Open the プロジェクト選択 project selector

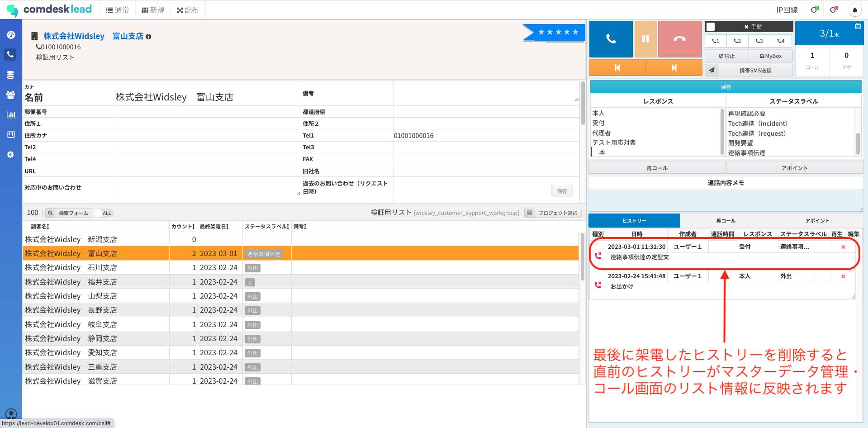coord(553,213)
